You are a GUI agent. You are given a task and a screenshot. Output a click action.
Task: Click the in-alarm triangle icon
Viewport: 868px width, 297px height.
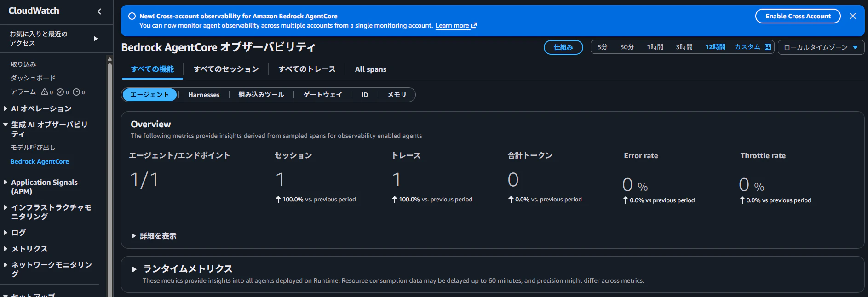[45, 92]
